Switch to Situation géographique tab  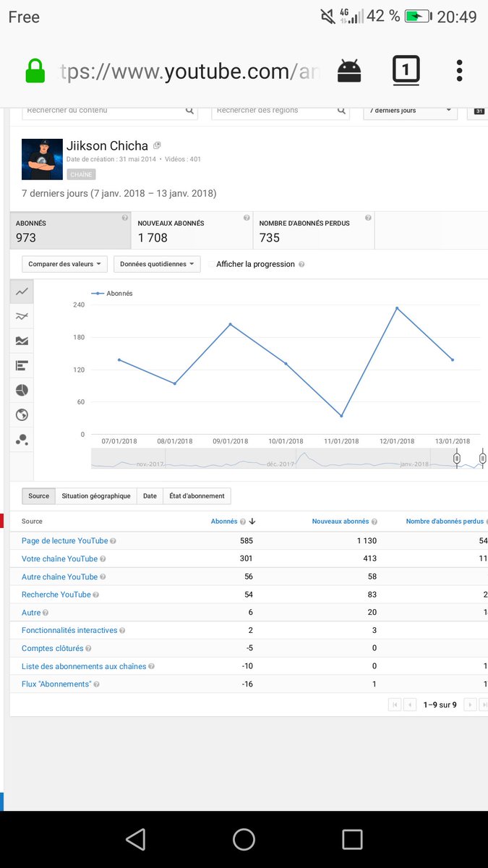[x=96, y=496]
